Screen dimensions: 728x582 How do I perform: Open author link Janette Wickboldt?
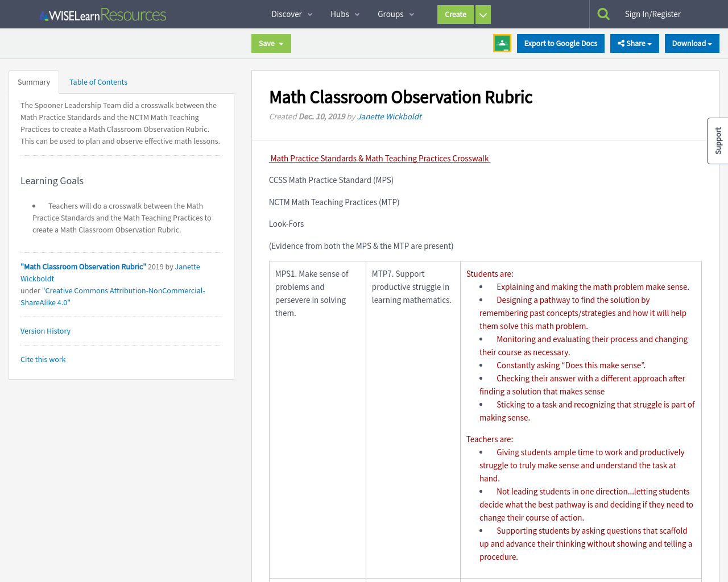(389, 116)
